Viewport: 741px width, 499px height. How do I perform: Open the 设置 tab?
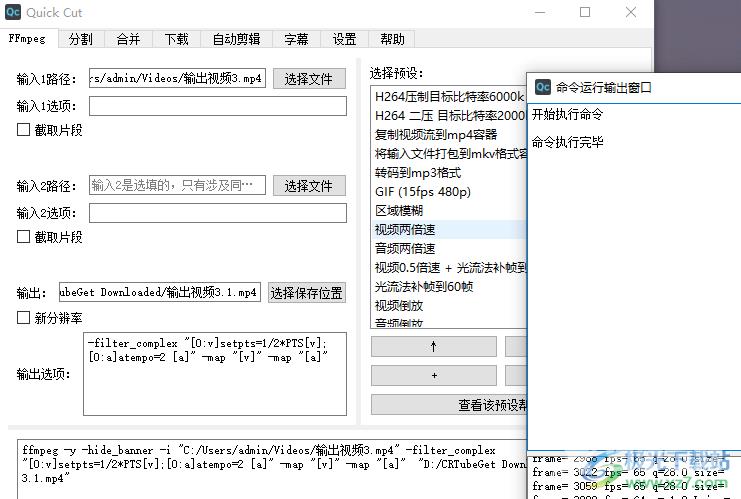click(x=345, y=39)
